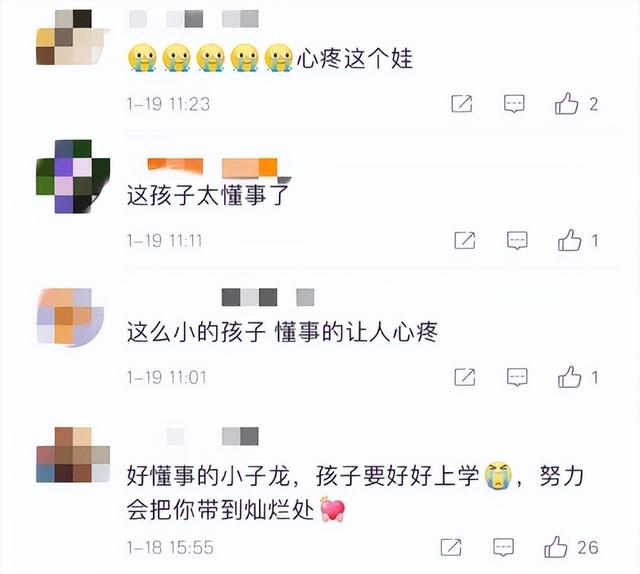640x574 pixels.
Task: Share the 这孩子太懂事了 comment
Action: [465, 240]
